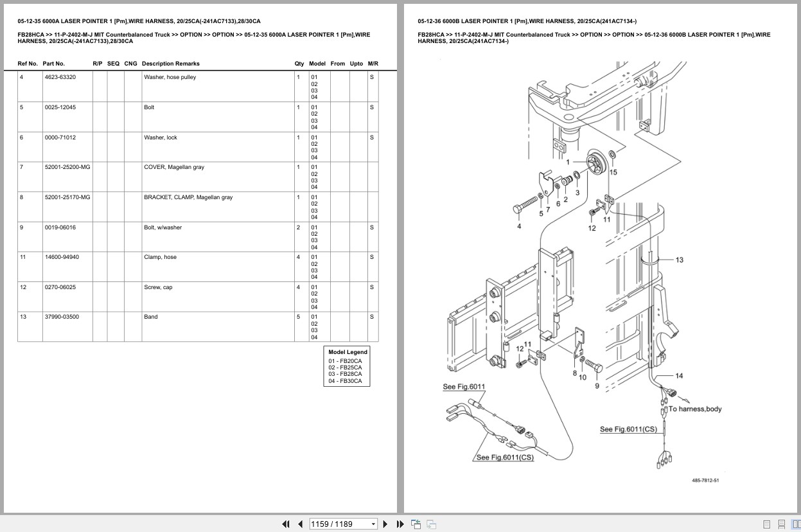Image resolution: width=801 pixels, height=532 pixels.
Task: Switch to two-page facing view
Action: click(x=796, y=524)
